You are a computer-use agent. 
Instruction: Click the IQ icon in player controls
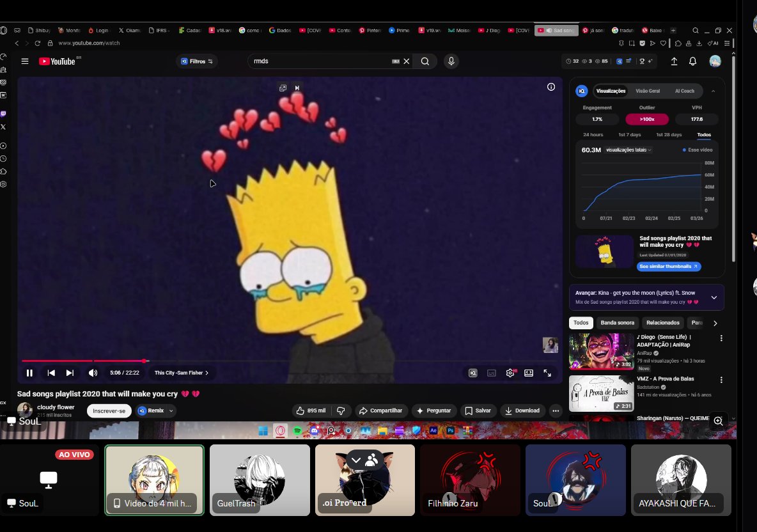473,373
